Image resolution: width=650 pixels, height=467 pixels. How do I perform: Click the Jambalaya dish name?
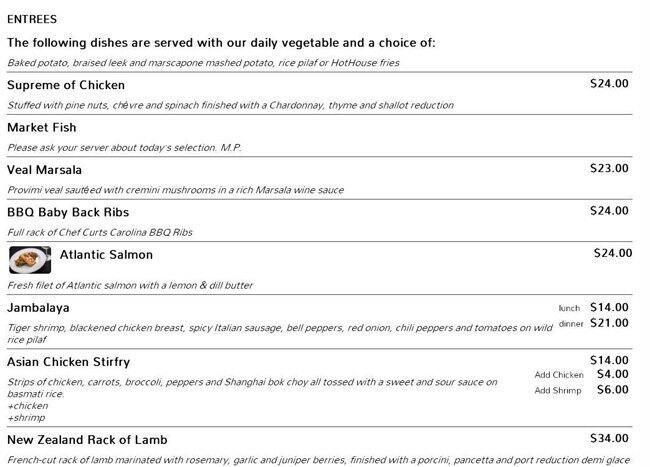(x=38, y=308)
